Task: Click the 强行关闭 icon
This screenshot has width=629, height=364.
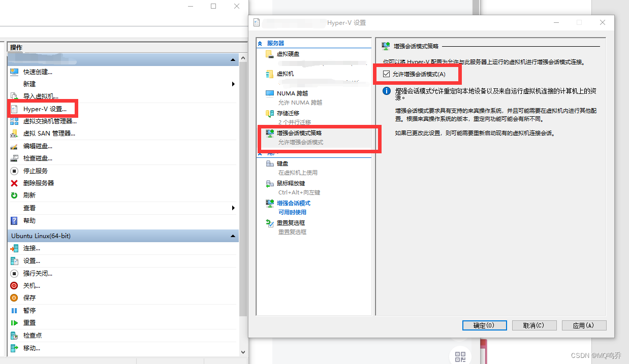Action: click(x=14, y=274)
